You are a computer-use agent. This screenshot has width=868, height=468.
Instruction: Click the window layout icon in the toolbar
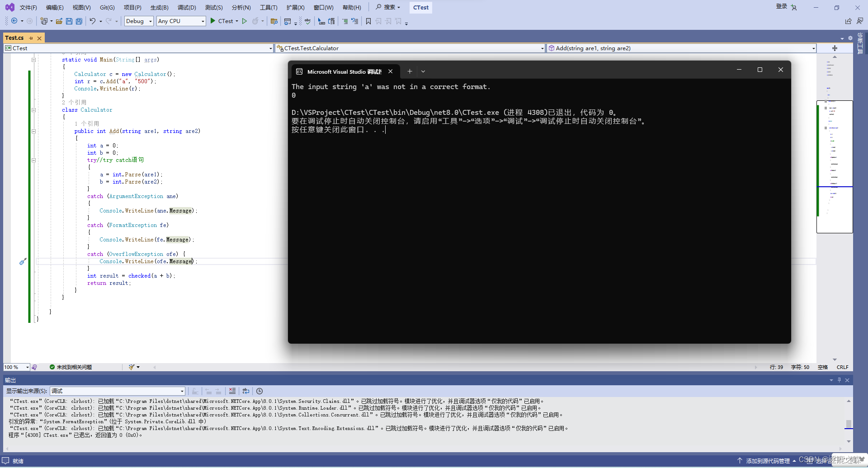tap(288, 21)
